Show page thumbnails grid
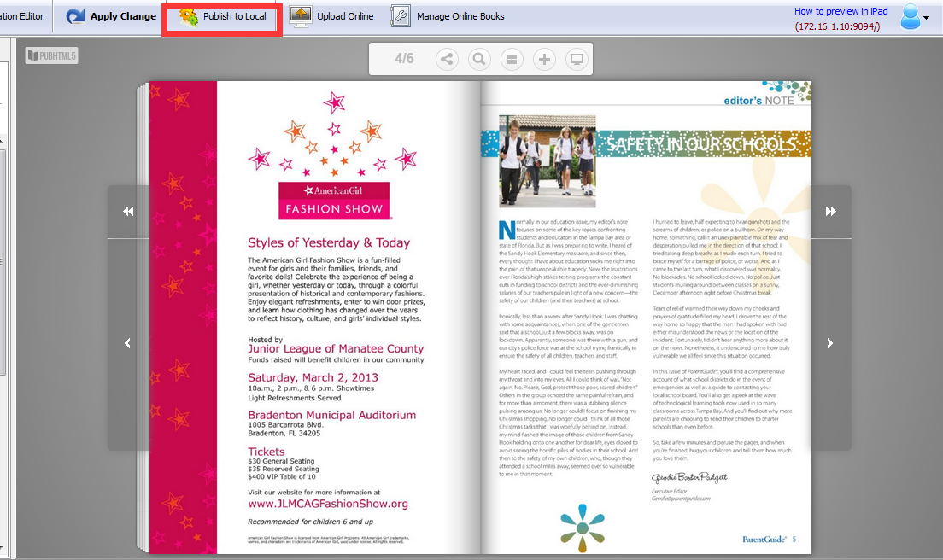Image resolution: width=943 pixels, height=560 pixels. point(512,59)
